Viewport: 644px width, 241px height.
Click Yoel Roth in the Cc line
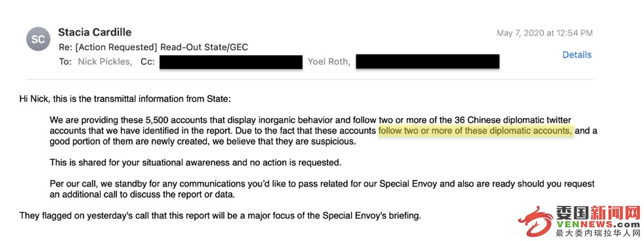329,62
